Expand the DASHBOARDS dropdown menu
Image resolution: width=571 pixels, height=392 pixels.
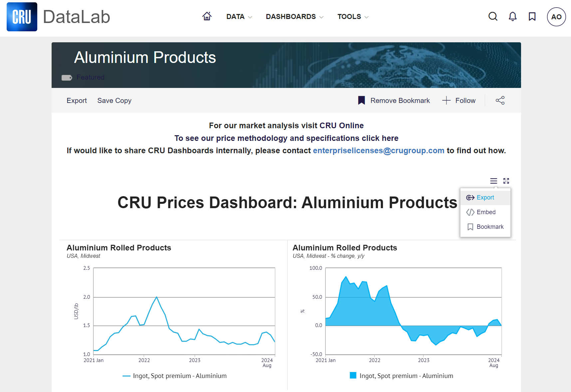[294, 17]
